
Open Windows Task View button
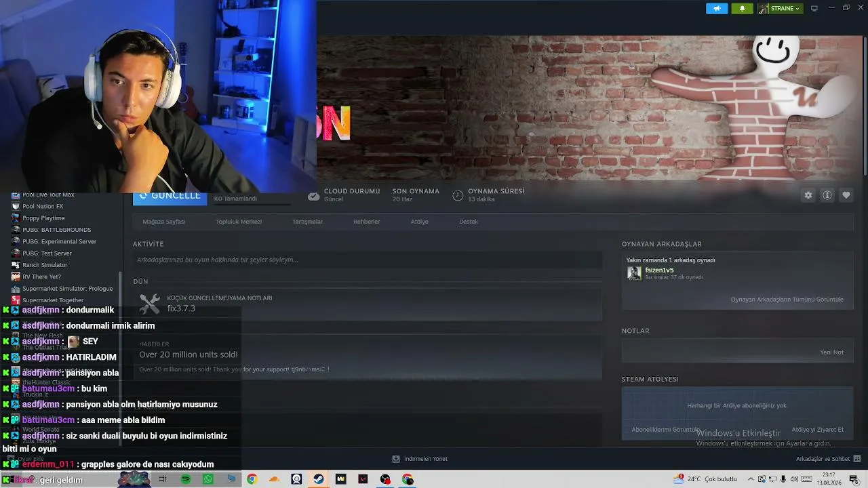click(163, 479)
